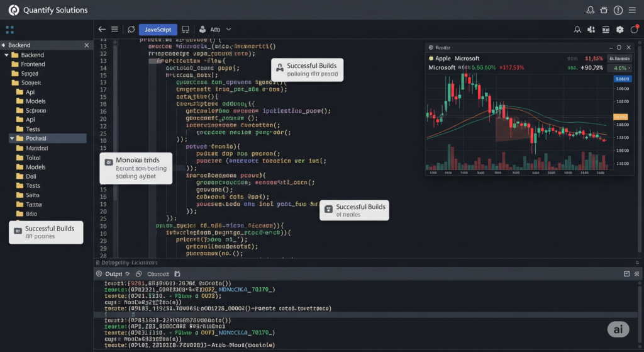Click the floating AI assistant button

[618, 329]
